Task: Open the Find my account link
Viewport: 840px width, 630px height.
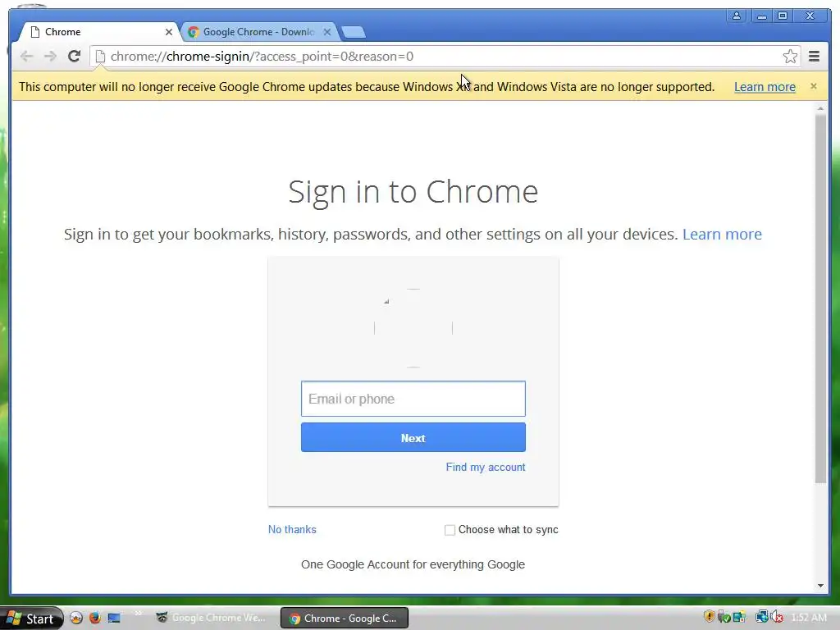Action: pyautogui.click(x=486, y=467)
